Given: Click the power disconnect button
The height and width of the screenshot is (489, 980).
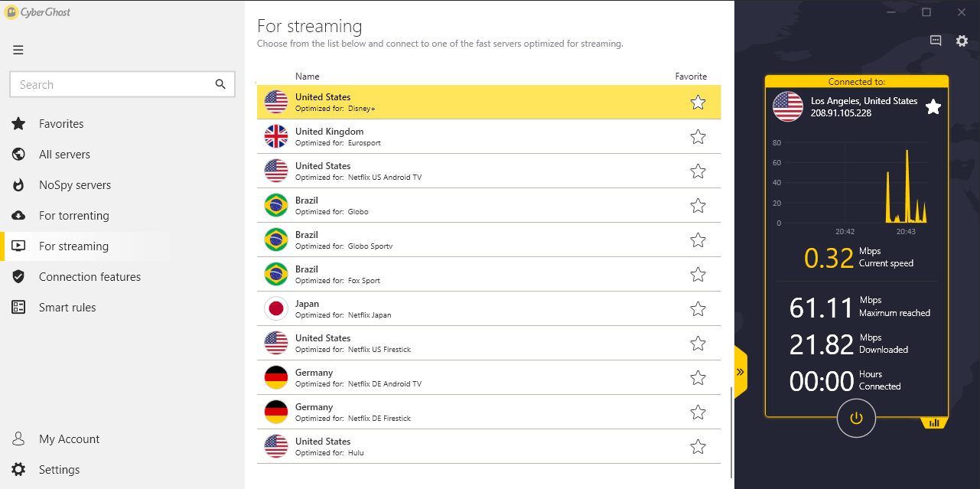Looking at the screenshot, I should [856, 418].
